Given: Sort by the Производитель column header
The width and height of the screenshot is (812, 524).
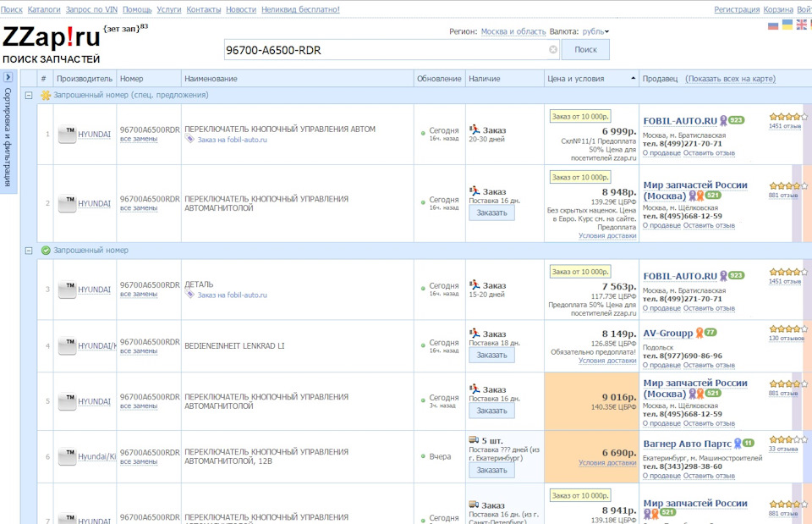Looking at the screenshot, I should [x=85, y=79].
